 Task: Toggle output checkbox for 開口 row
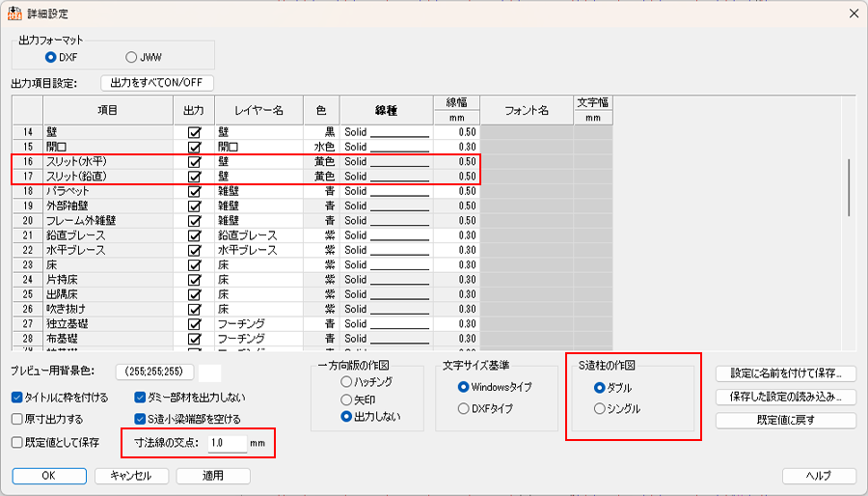click(x=194, y=148)
